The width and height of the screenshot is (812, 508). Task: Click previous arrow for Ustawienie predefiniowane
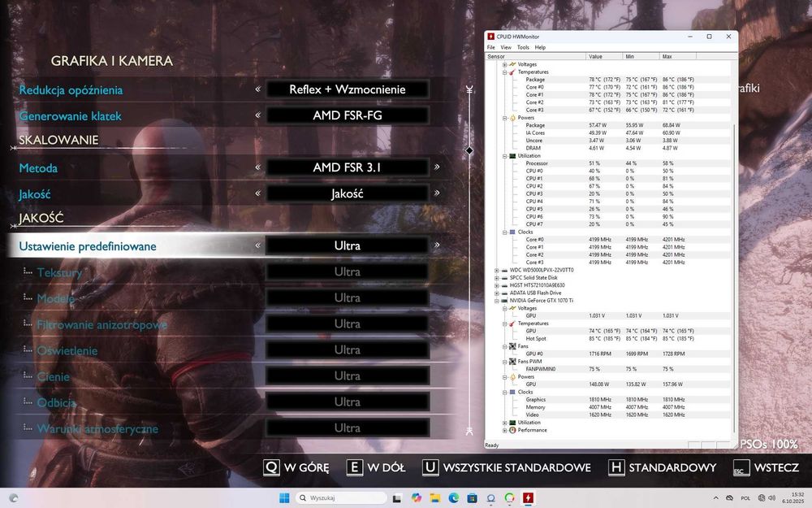[x=258, y=245]
